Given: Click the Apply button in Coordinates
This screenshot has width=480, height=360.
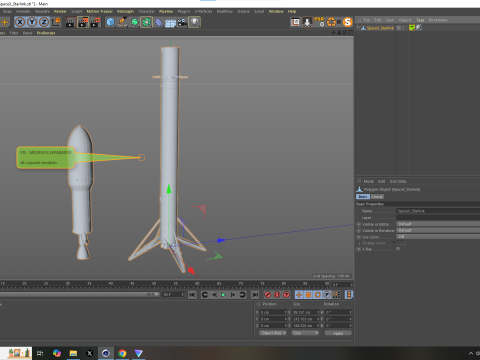Looking at the screenshot, I should point(338,333).
